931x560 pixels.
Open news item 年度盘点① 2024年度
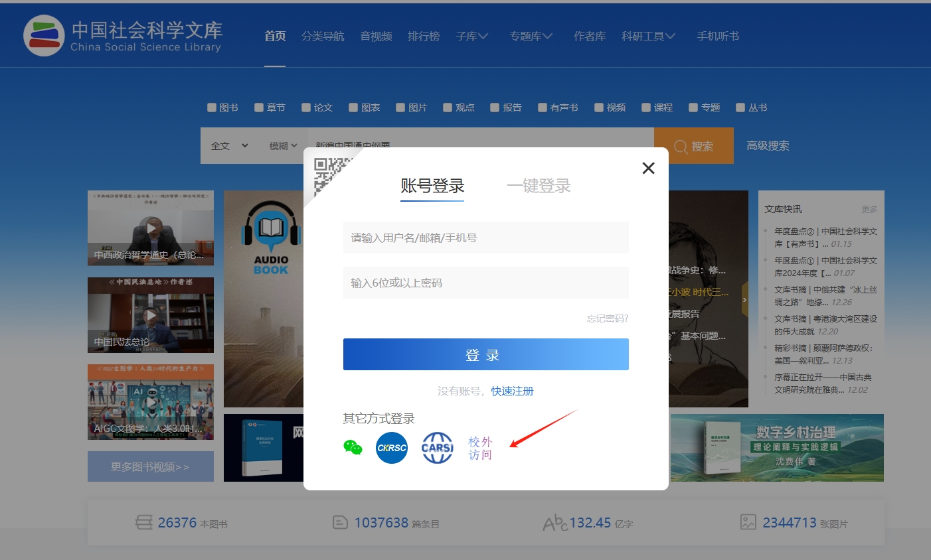click(x=825, y=267)
